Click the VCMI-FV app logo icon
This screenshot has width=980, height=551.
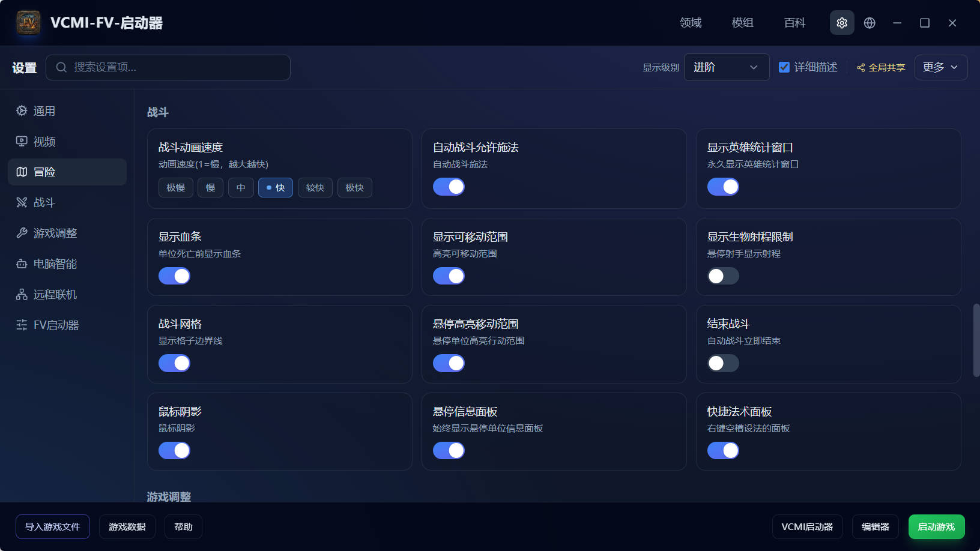pyautogui.click(x=28, y=23)
